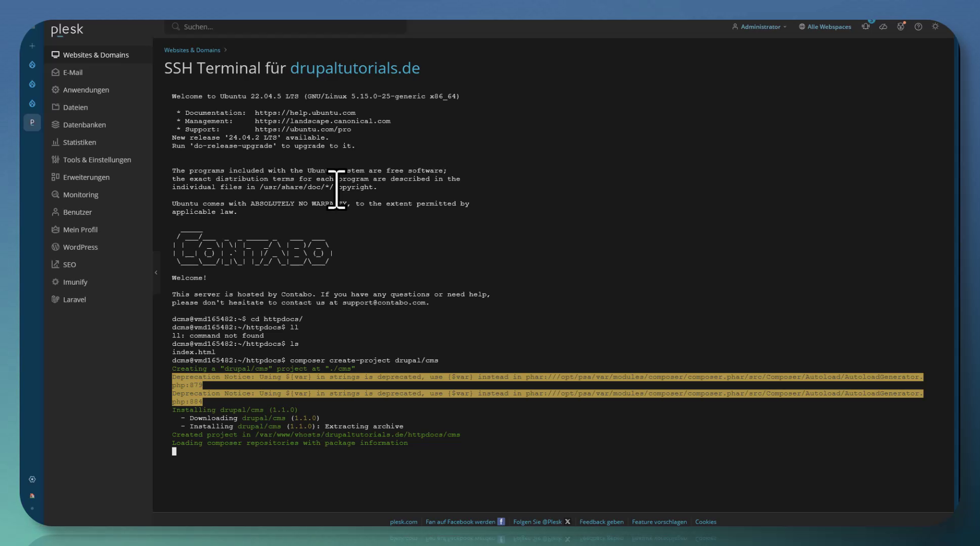Viewport: 980px width, 546px height.
Task: Expand the Administrator account dropdown
Action: (x=760, y=27)
